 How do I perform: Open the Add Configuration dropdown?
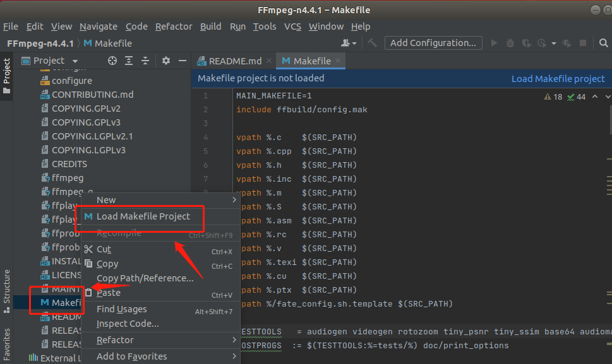(x=433, y=43)
